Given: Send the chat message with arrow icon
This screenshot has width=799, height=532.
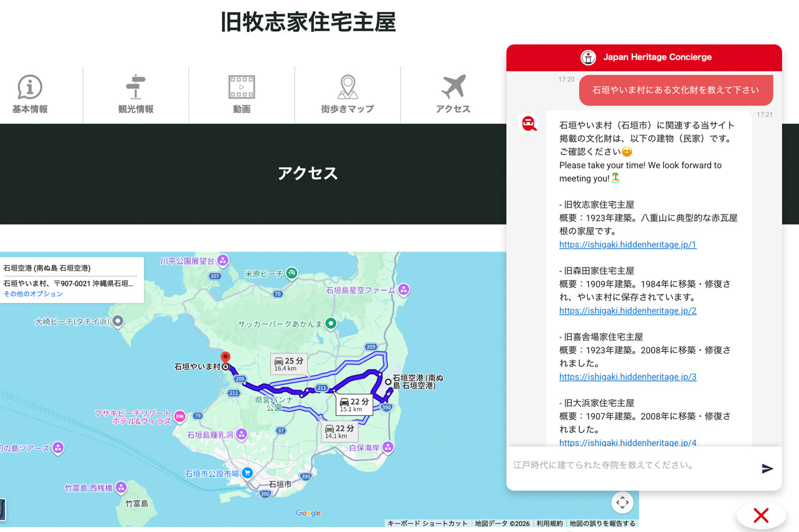Looking at the screenshot, I should click(767, 468).
